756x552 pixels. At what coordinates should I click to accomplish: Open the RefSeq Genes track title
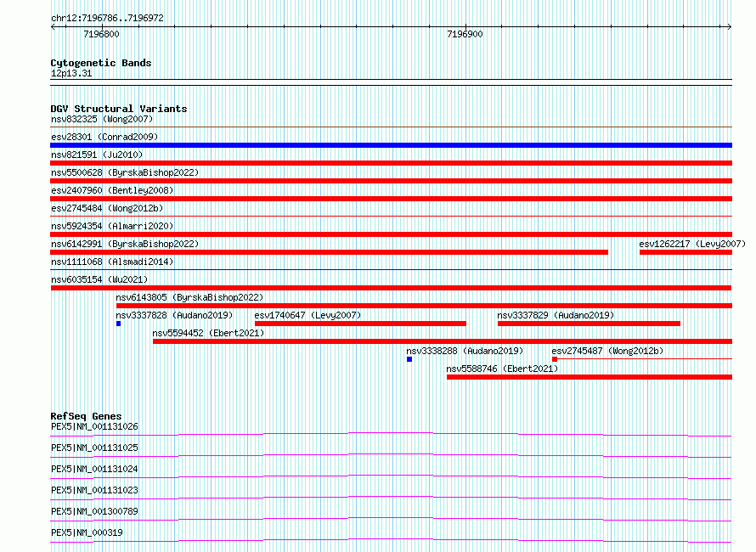(86, 416)
